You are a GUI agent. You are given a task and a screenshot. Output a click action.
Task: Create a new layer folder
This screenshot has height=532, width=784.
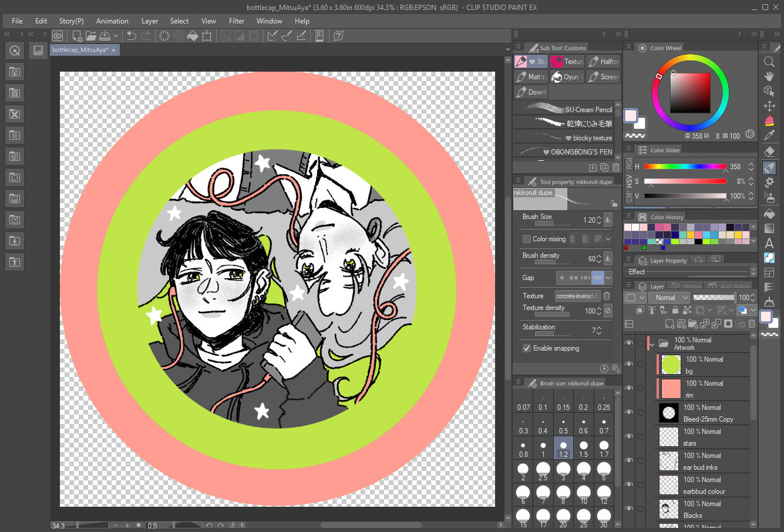pos(693,324)
